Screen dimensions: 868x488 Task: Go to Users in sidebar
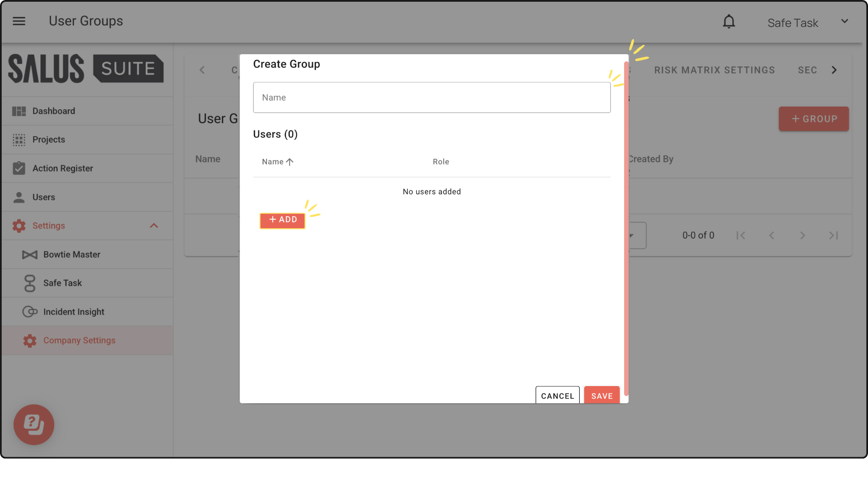[43, 197]
